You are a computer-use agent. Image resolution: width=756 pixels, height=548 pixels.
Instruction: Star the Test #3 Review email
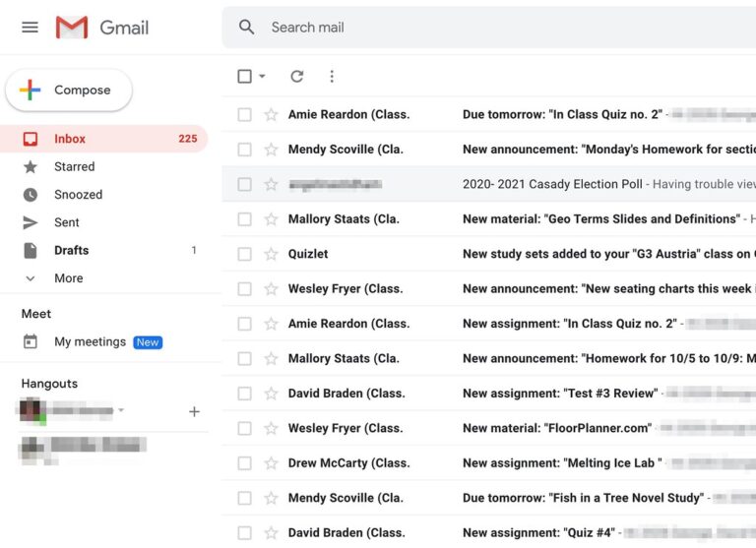click(271, 394)
